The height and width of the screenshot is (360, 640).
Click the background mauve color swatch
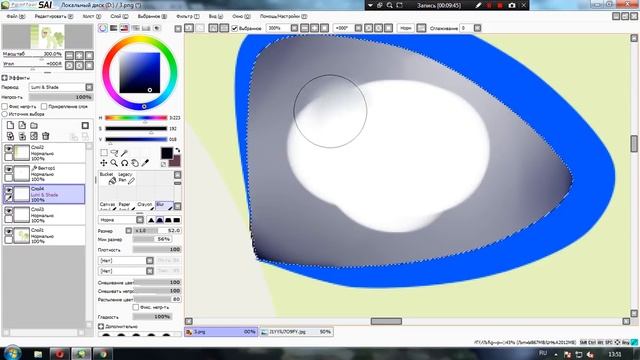(176, 161)
